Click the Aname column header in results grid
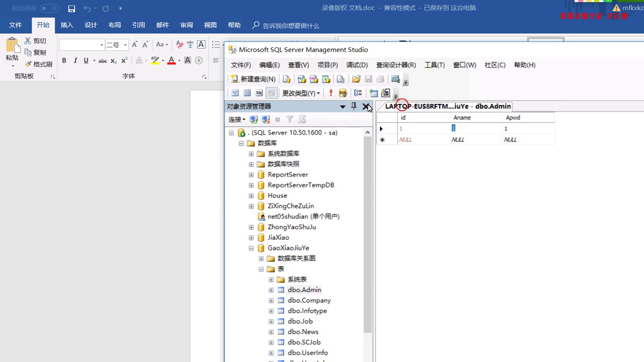 [476, 118]
